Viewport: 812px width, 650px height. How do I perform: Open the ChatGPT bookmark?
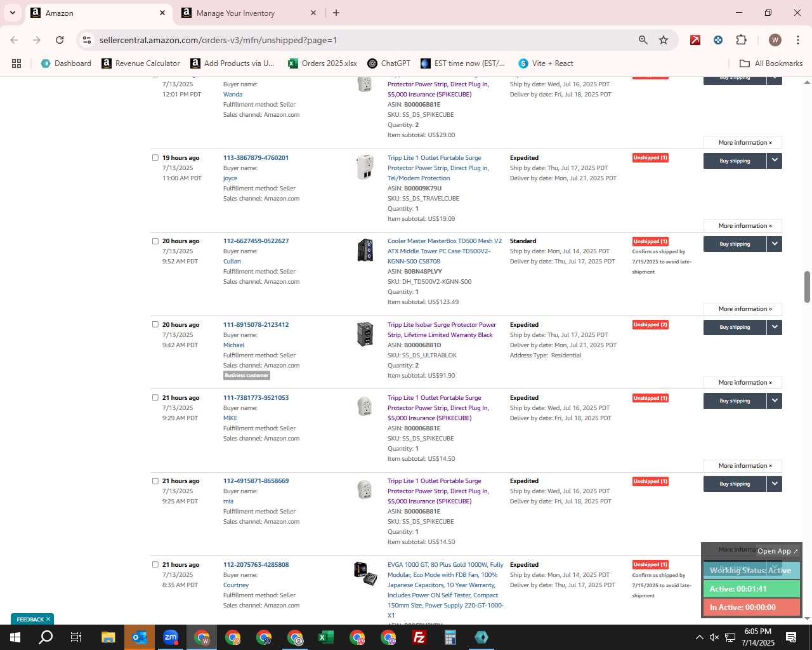[389, 63]
